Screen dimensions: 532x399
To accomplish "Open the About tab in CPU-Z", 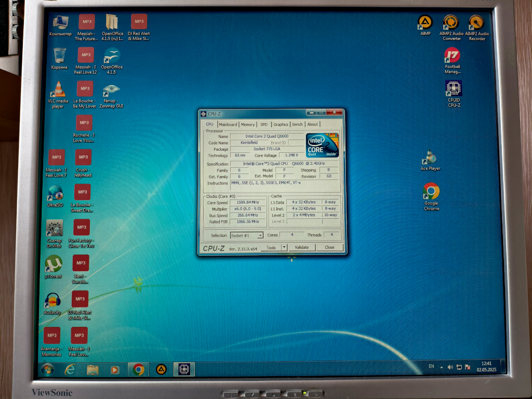I will click(312, 125).
